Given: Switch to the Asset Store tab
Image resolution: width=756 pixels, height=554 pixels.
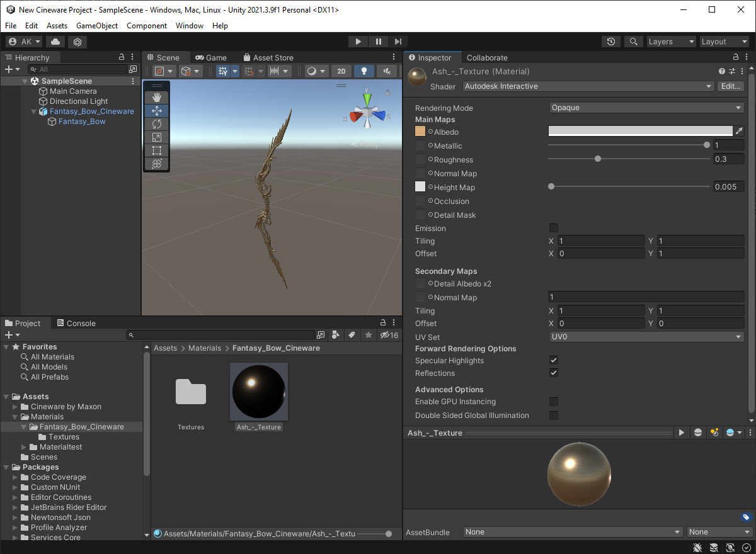Looking at the screenshot, I should coord(268,57).
